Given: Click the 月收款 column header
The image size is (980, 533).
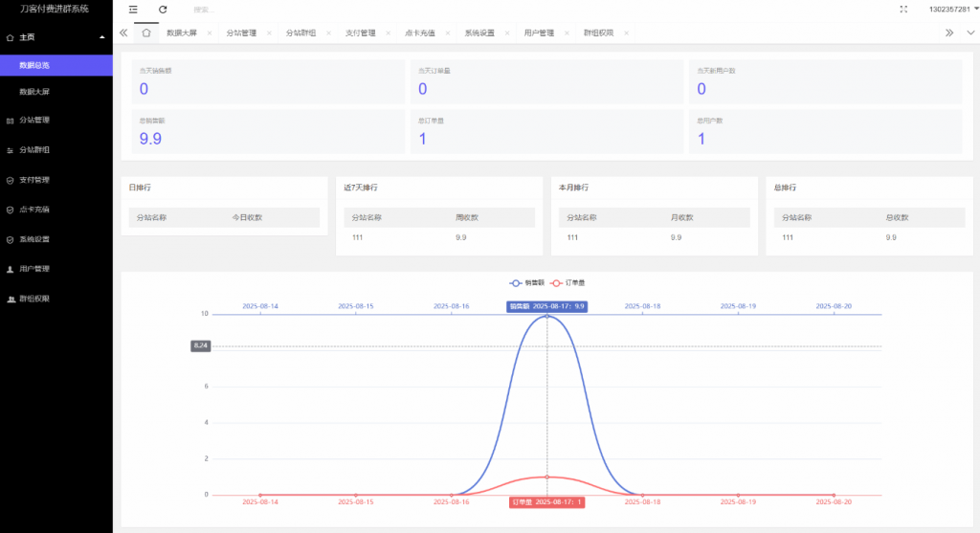Looking at the screenshot, I should coord(681,217).
